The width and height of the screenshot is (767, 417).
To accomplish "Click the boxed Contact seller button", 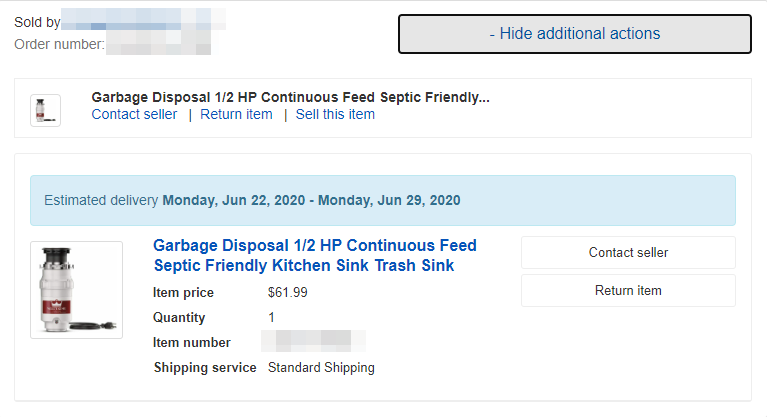I will point(628,253).
